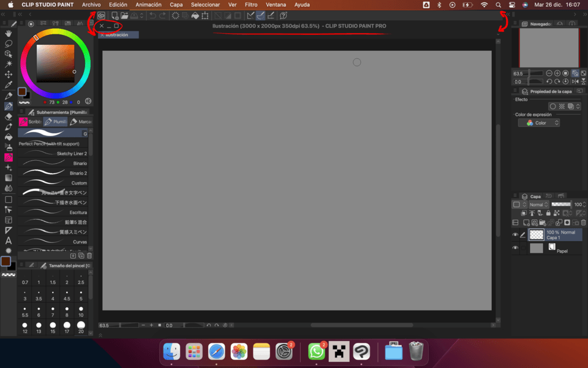The width and height of the screenshot is (588, 368).
Task: Open the Capa menu
Action: coord(176,5)
